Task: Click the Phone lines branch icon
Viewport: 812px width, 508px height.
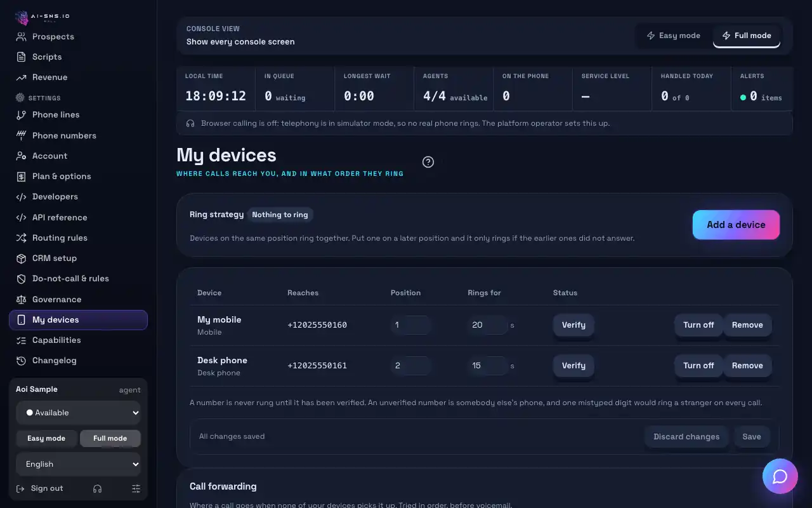Action: (21, 115)
